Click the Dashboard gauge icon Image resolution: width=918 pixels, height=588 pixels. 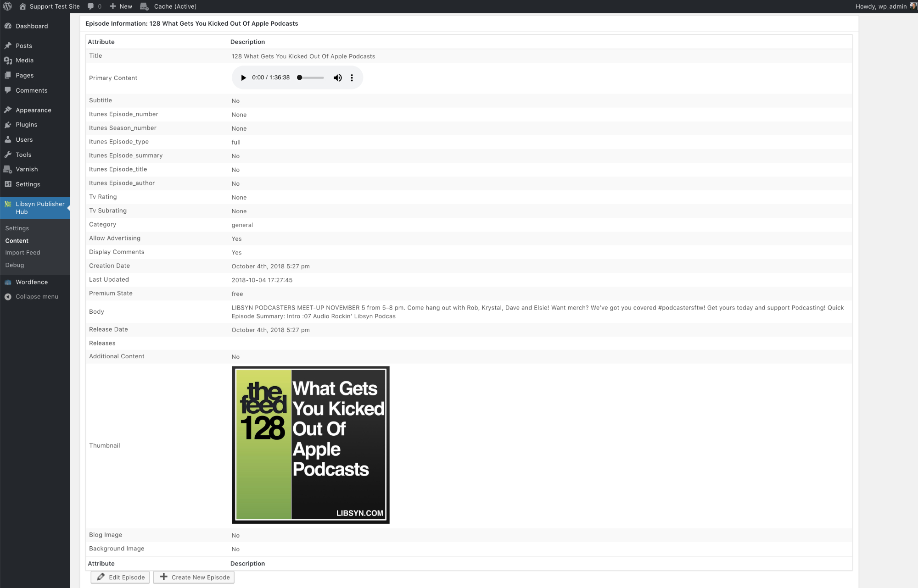click(x=8, y=26)
